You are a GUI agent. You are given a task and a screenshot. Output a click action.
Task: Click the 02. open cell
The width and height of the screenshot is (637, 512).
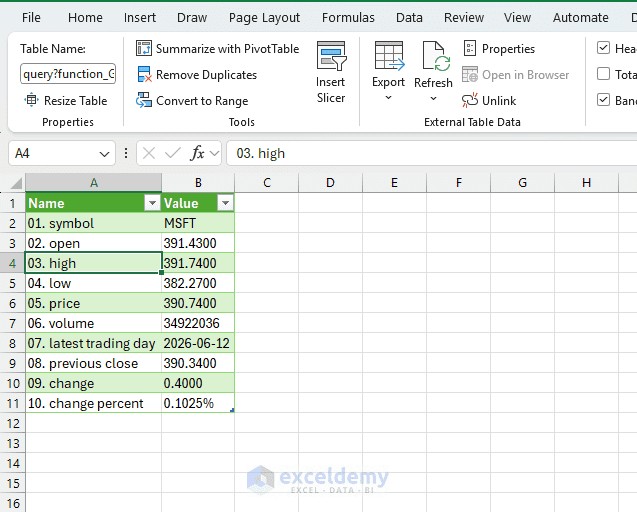pos(94,243)
